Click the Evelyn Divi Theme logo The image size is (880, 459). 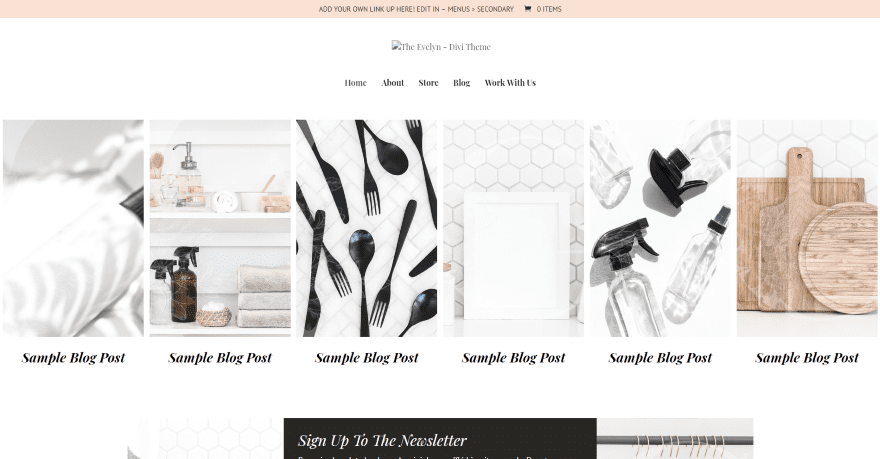pyautogui.click(x=441, y=47)
